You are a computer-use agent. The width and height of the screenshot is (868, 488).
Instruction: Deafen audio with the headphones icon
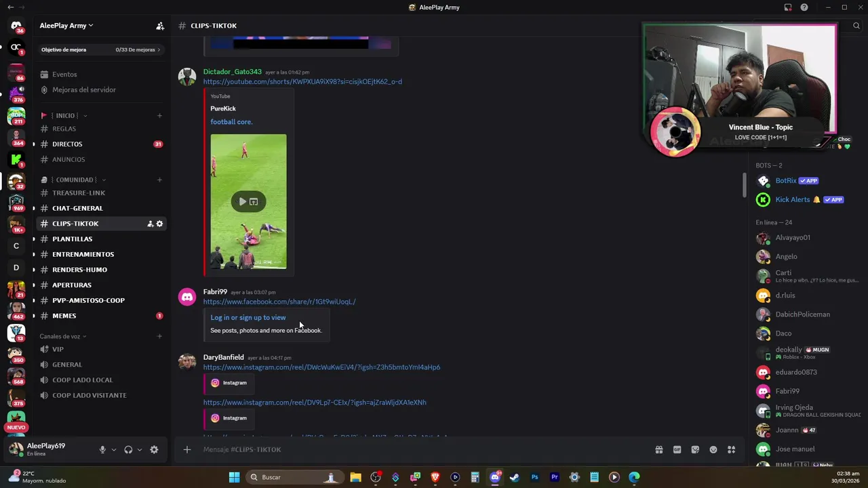[x=128, y=449]
